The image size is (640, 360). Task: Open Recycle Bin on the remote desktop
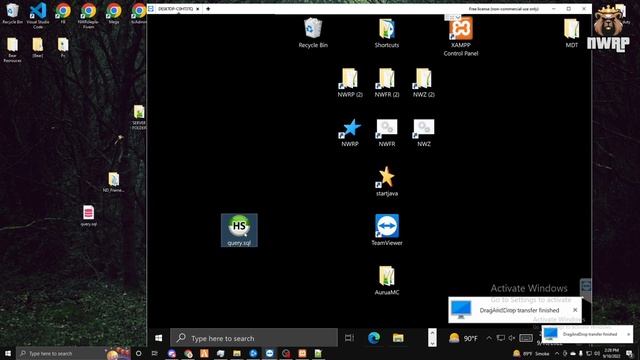pos(313,33)
